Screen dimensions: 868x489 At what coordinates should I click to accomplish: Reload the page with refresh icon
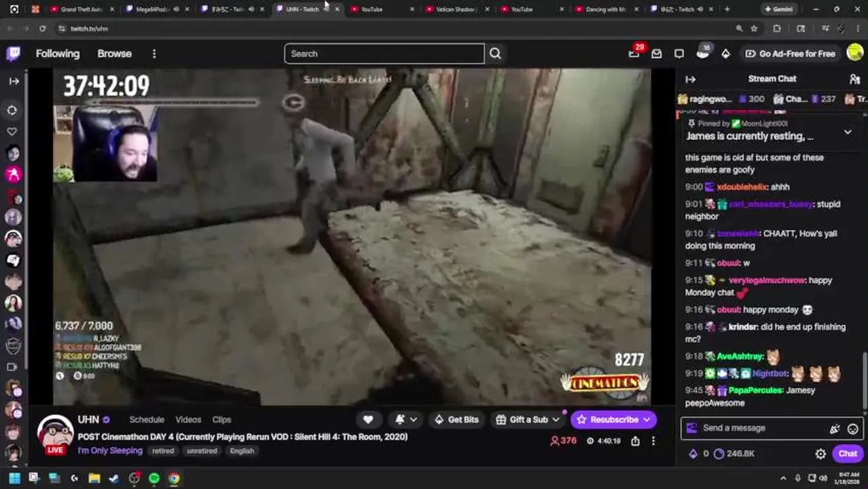click(x=42, y=29)
